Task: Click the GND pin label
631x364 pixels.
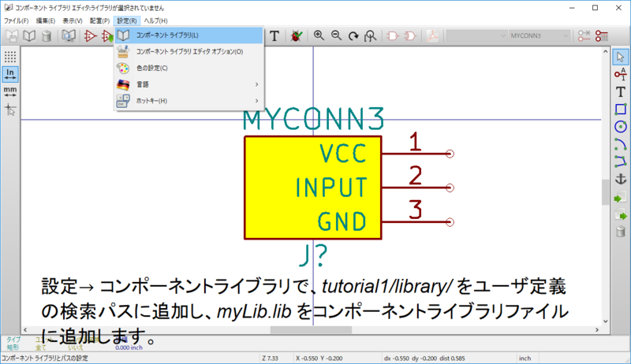Action: (x=342, y=221)
